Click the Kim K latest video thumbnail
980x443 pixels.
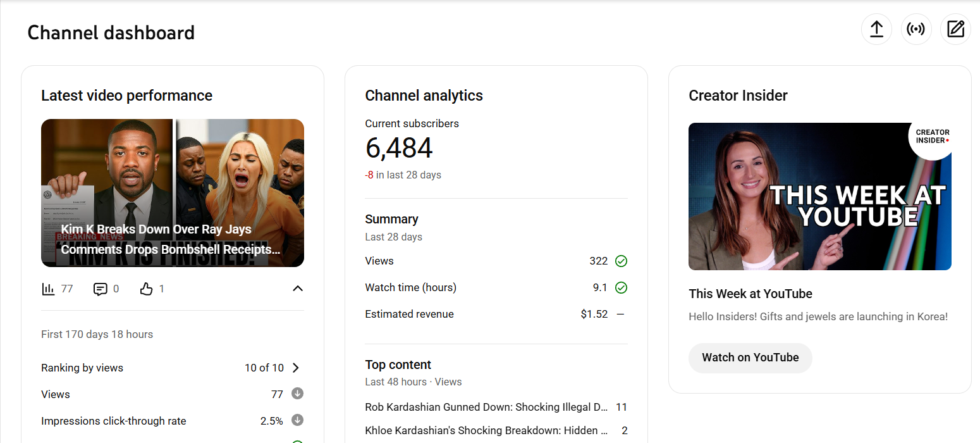(x=173, y=192)
